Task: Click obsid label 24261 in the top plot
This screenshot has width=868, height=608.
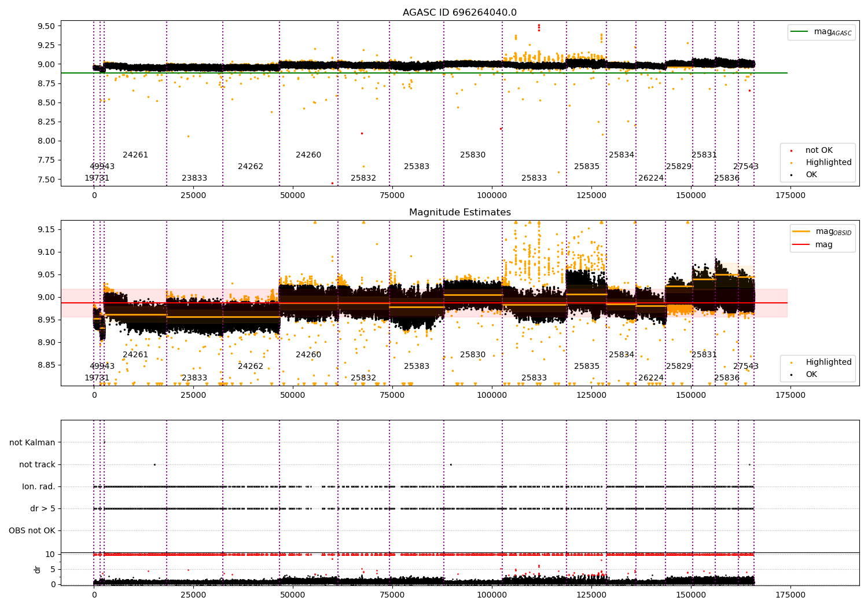Action: pyautogui.click(x=135, y=155)
